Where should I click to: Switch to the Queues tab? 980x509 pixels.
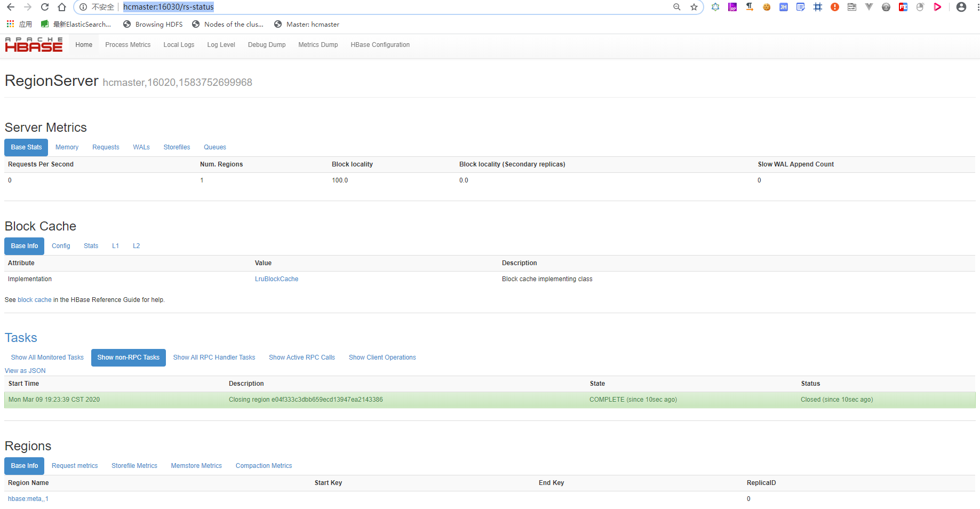pos(215,147)
